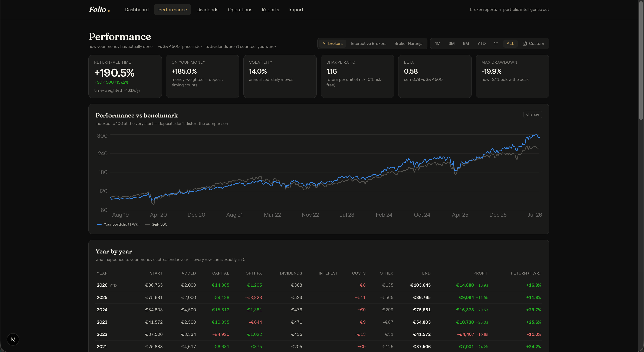Image resolution: width=644 pixels, height=352 pixels.
Task: Click the RETURN (TWR) column header
Action: [x=526, y=273]
